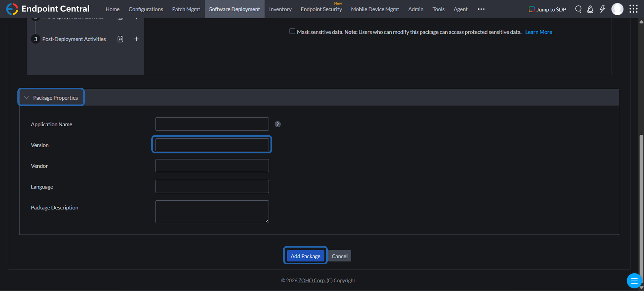Click the Post-Deployment Activities template icon
The width and height of the screenshot is (644, 291).
[x=120, y=39]
